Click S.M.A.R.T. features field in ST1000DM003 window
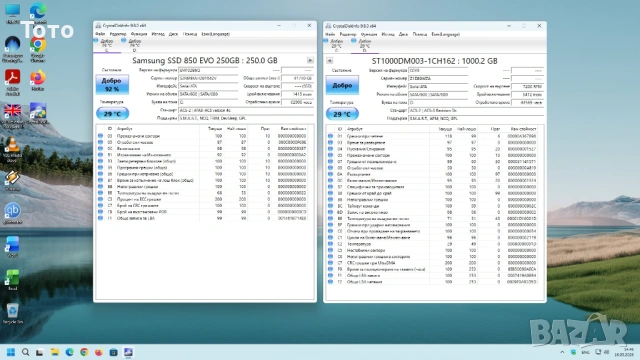Screen dimensions: 640x360 click(x=476, y=118)
